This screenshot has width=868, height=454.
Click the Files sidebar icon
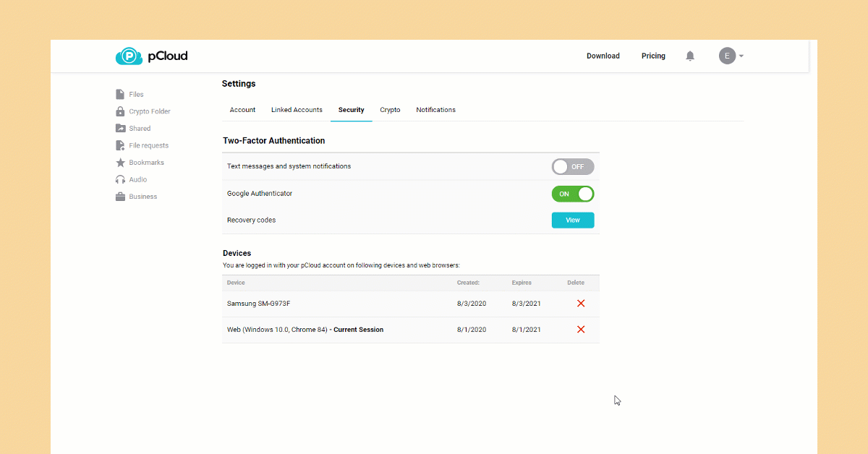120,95
